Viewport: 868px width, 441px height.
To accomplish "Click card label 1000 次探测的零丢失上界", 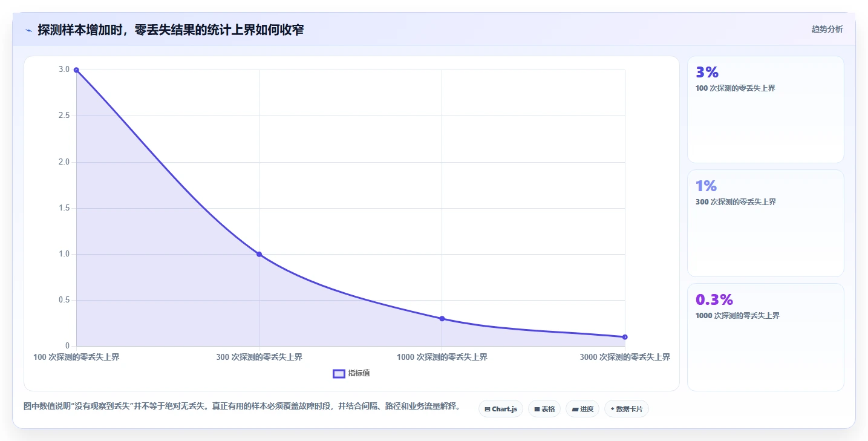I will point(738,316).
